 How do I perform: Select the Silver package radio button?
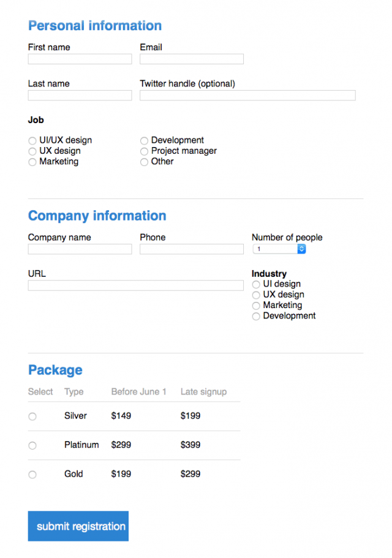[x=32, y=417]
